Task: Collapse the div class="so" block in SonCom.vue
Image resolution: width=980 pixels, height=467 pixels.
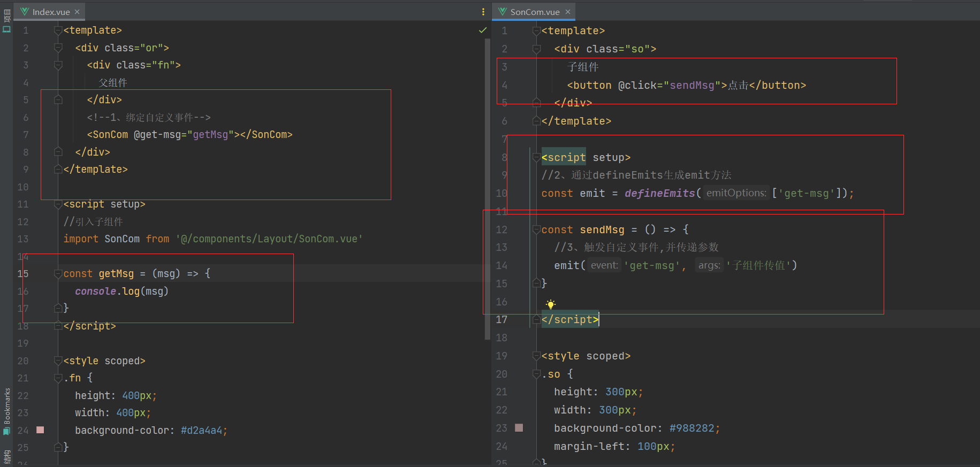Action: point(536,49)
